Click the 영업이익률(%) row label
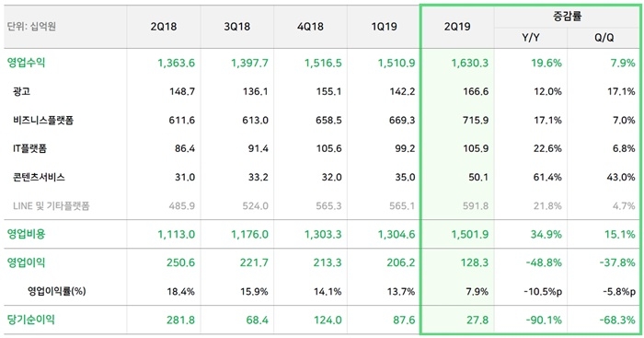The image size is (644, 338). 57,291
